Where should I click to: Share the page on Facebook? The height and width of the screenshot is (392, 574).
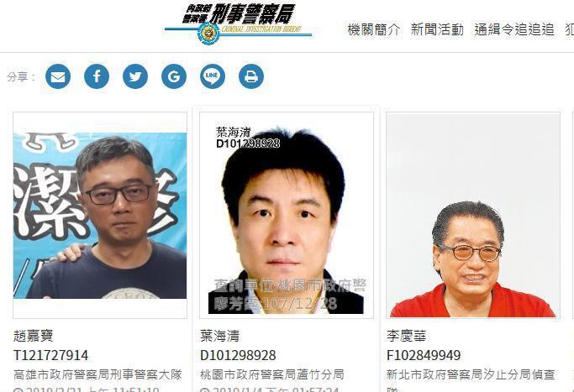[x=97, y=76]
